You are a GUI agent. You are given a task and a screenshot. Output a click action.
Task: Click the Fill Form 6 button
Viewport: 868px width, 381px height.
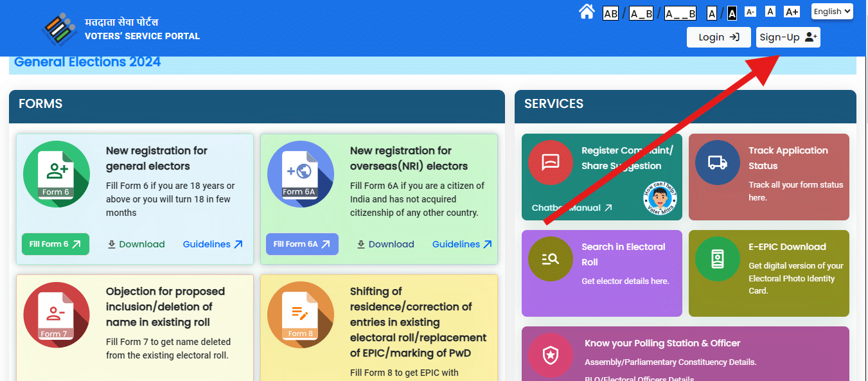point(55,244)
